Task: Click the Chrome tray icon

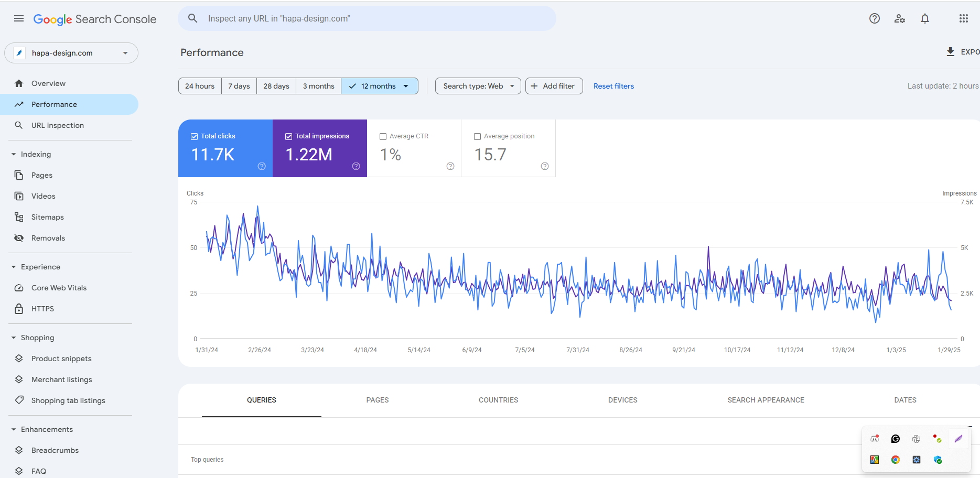Action: [x=896, y=460]
